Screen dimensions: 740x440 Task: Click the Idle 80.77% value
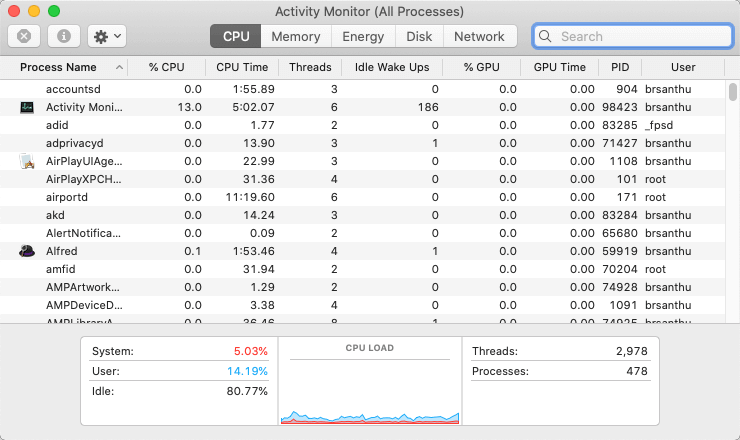(x=247, y=391)
